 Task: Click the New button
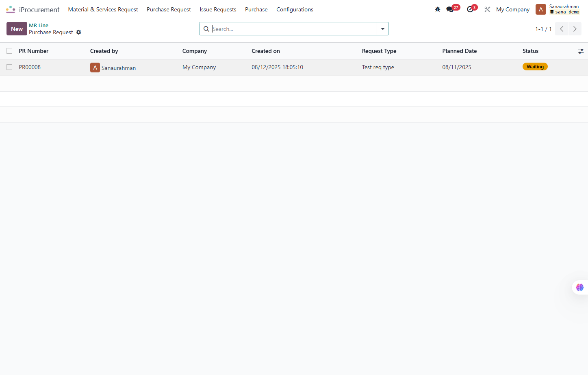(x=17, y=29)
